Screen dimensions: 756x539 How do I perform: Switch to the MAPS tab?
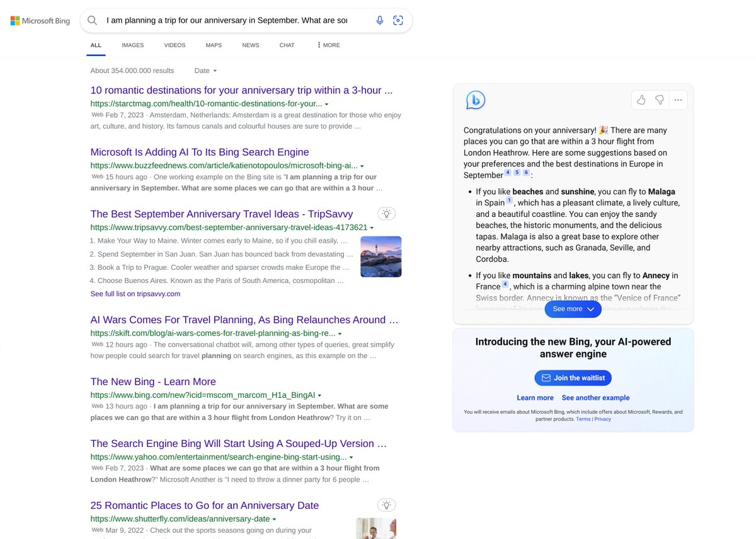(214, 45)
